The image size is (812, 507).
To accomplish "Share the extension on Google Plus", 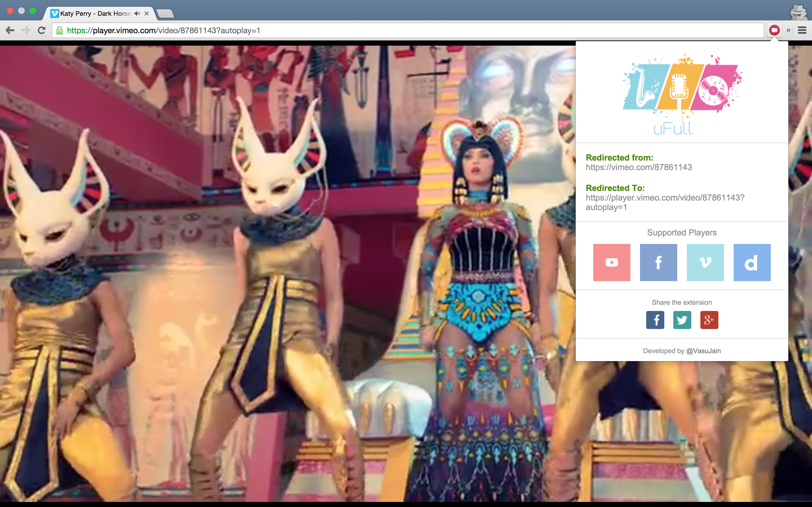I will pos(709,320).
